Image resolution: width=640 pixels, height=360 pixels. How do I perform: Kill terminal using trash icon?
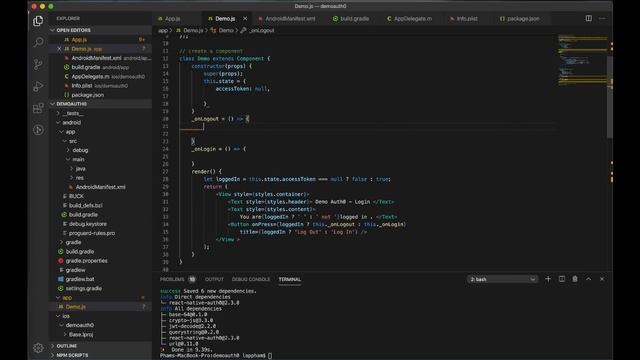[x=575, y=279]
